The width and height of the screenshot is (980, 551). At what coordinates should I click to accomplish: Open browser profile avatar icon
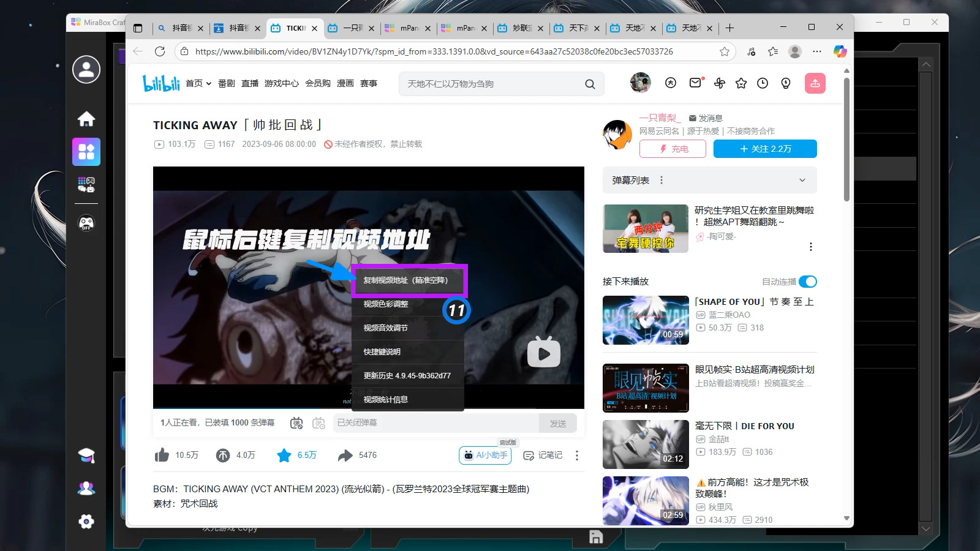(795, 51)
